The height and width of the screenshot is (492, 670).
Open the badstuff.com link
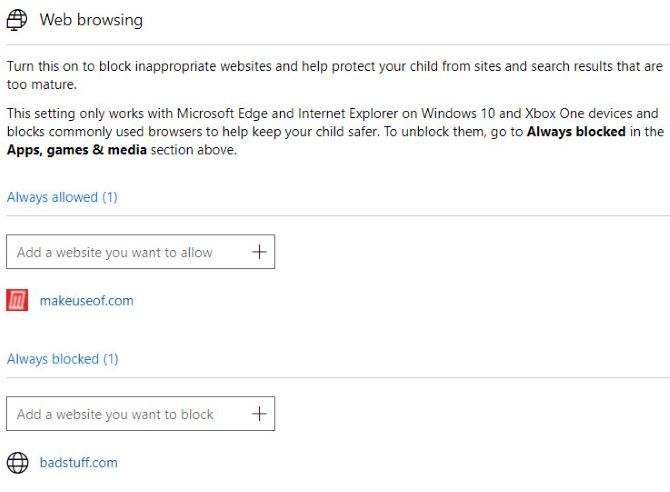pyautogui.click(x=78, y=462)
